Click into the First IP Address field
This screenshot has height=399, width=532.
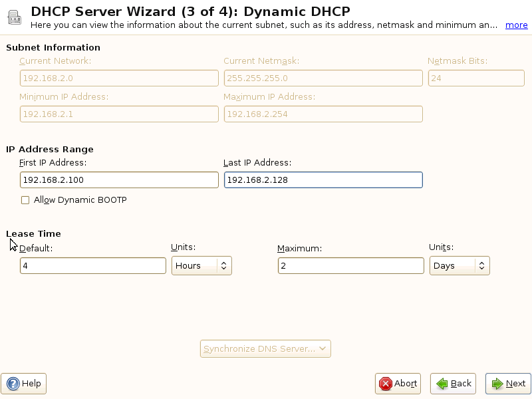[x=119, y=180]
